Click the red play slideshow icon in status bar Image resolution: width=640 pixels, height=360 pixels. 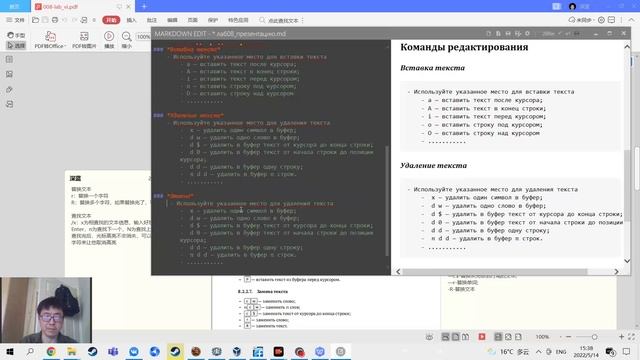482,337
